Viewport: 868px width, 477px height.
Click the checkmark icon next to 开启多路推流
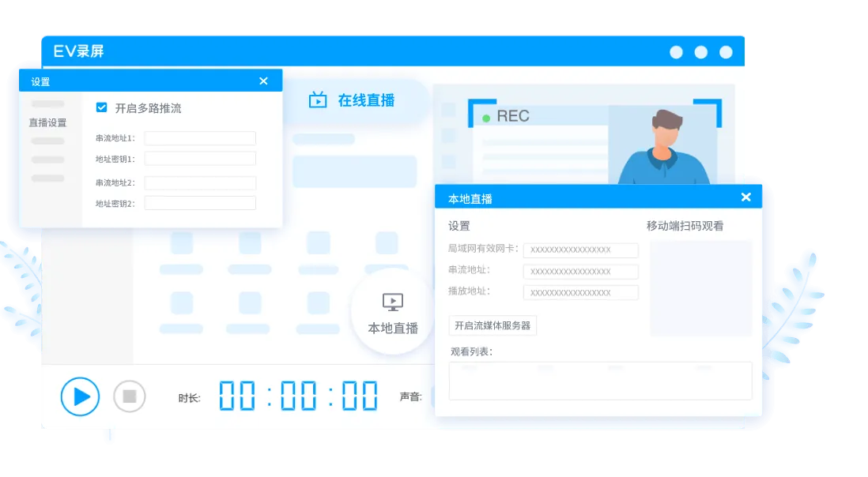click(x=101, y=108)
